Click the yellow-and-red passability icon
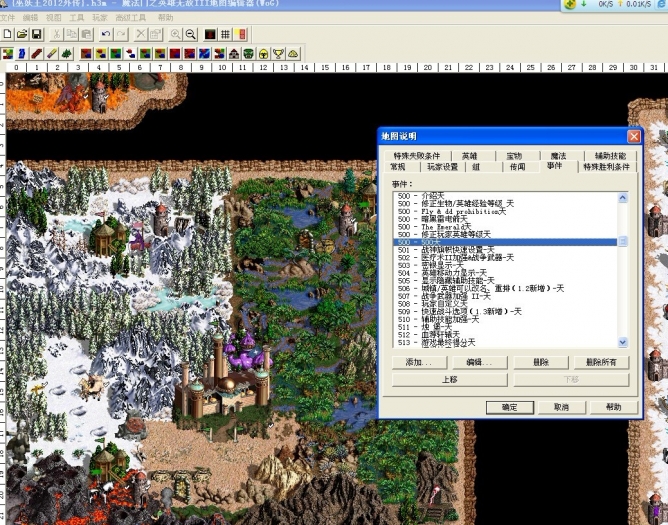Image resolution: width=668 pixels, height=525 pixels. click(241, 34)
